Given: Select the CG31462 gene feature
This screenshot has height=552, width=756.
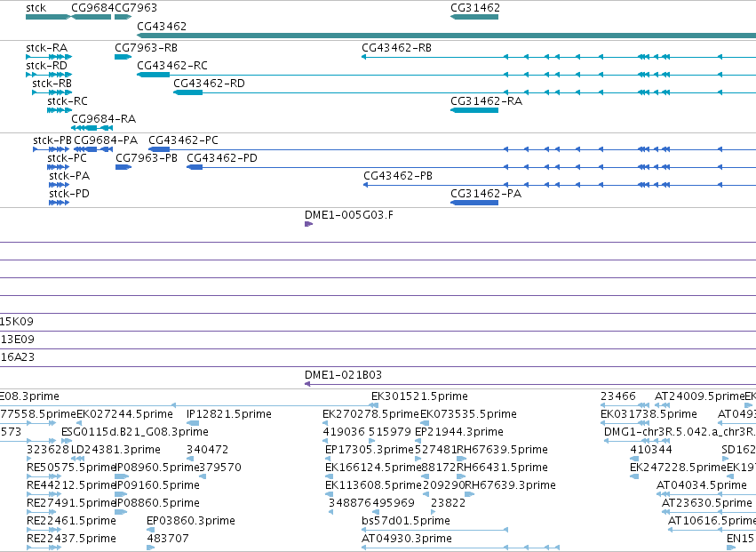Looking at the screenshot, I should click(x=474, y=17).
